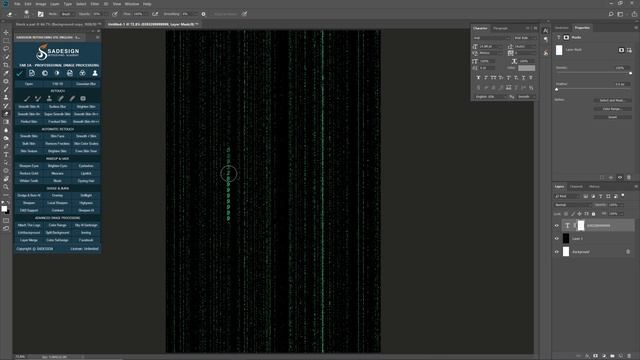The width and height of the screenshot is (640, 360).
Task: Toggle lock position in Layers panel
Action: click(580, 214)
